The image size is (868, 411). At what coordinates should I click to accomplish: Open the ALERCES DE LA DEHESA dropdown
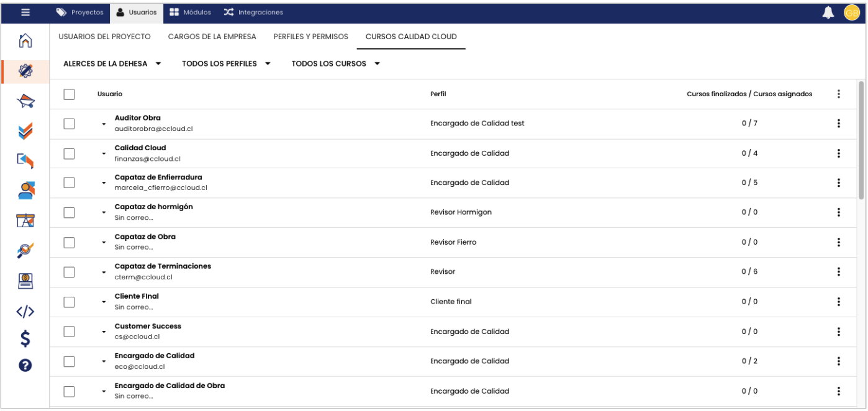[112, 64]
